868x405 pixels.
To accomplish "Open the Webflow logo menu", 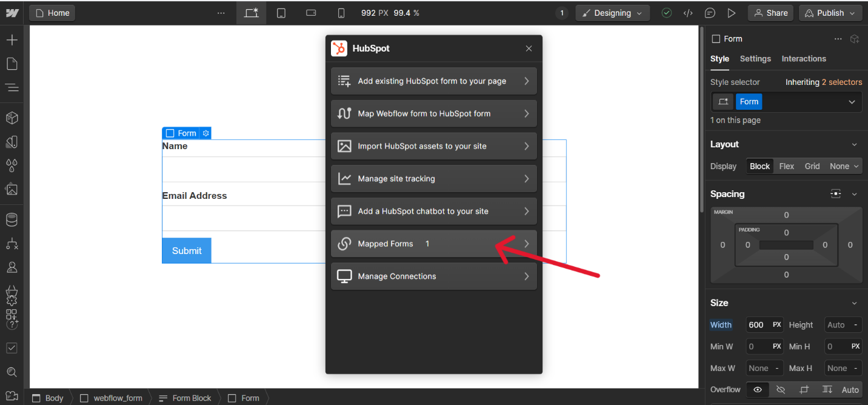I will (x=12, y=13).
